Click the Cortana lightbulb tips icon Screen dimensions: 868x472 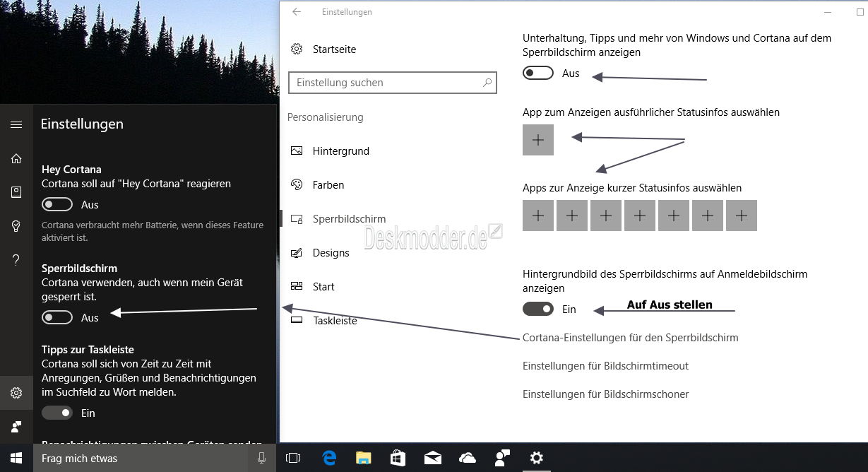[16, 226]
